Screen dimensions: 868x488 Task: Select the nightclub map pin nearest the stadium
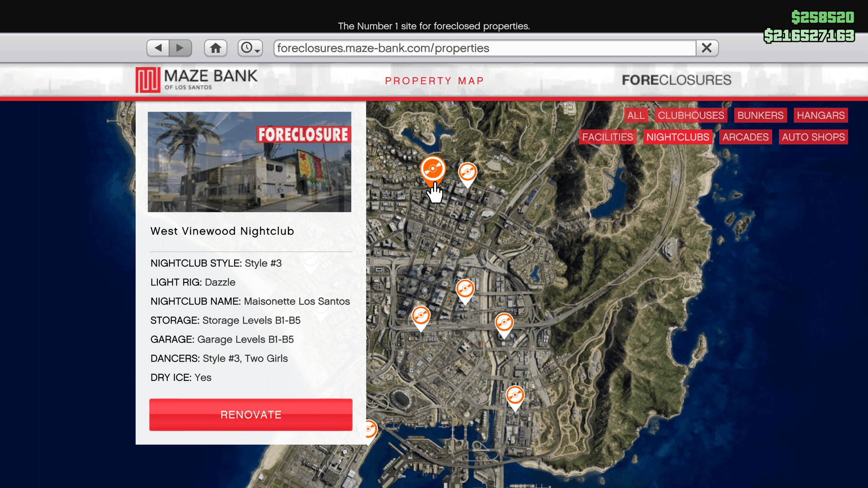[421, 316]
